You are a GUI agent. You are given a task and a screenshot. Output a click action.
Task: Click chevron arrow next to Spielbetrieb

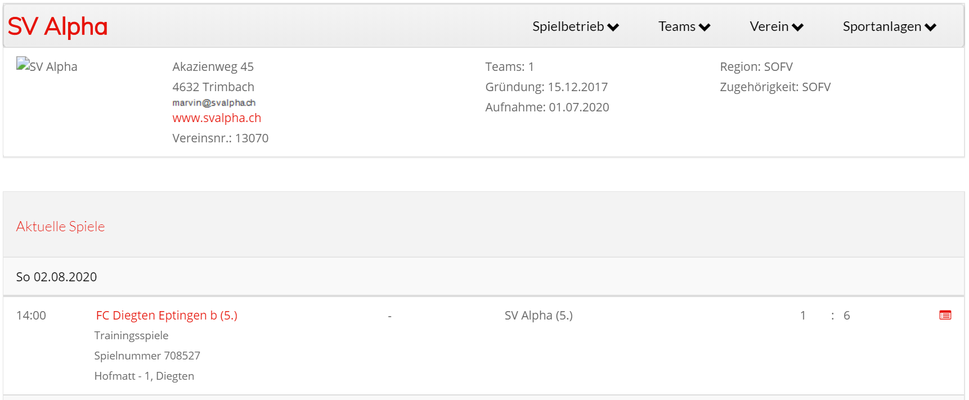tap(613, 27)
